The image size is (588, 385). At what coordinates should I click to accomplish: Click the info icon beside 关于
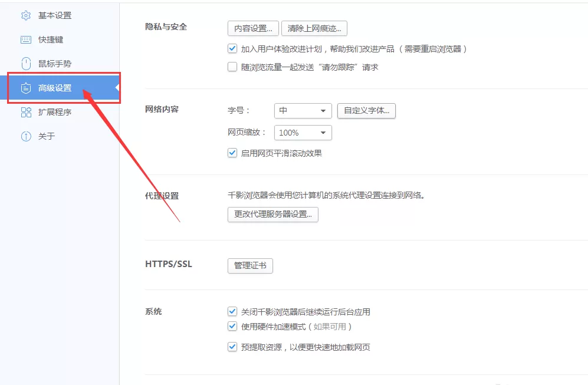26,136
